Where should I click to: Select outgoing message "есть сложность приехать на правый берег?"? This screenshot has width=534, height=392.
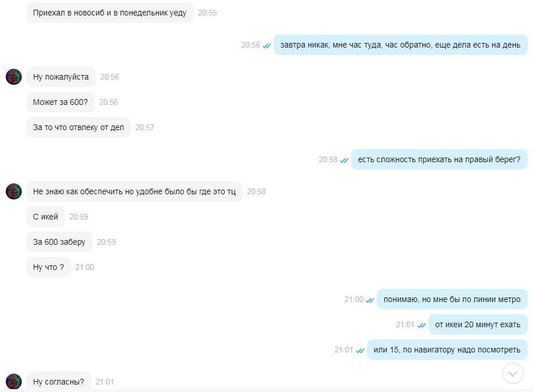(439, 159)
